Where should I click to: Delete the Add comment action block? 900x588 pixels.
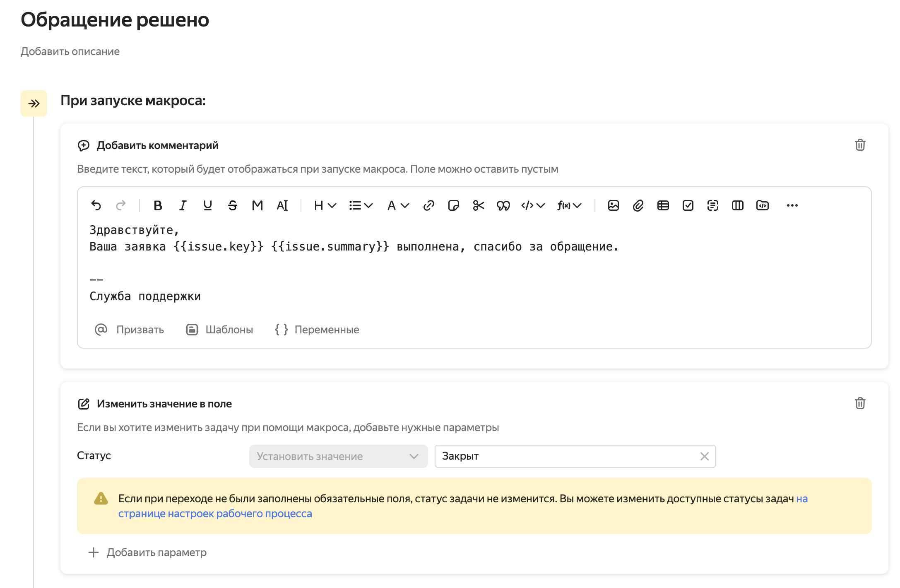860,145
